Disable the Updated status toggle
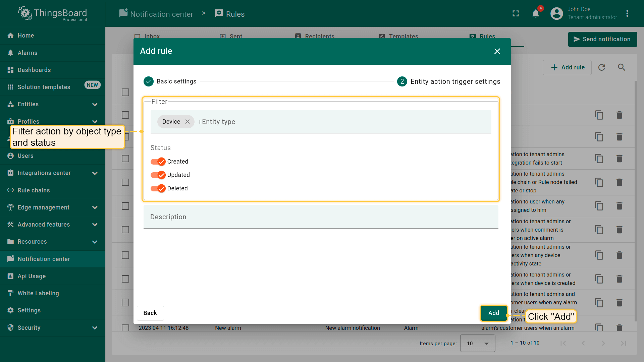 tap(158, 175)
